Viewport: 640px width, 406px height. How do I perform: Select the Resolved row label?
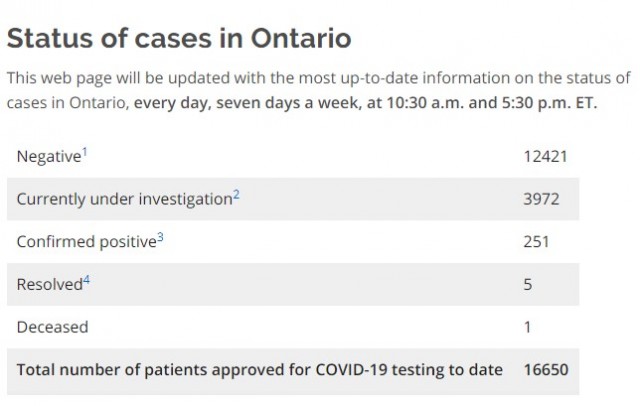50,285
